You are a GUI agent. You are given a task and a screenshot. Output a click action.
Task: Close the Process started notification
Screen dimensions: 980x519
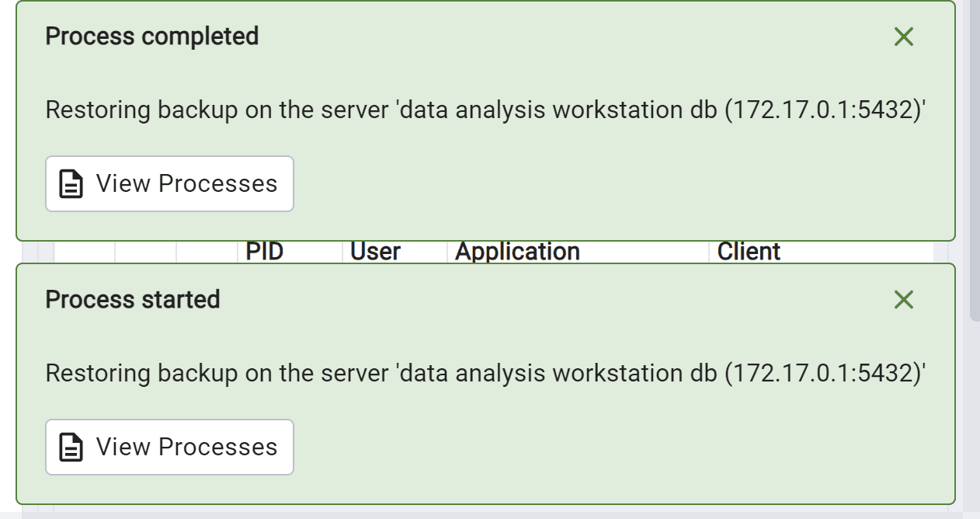click(x=903, y=300)
